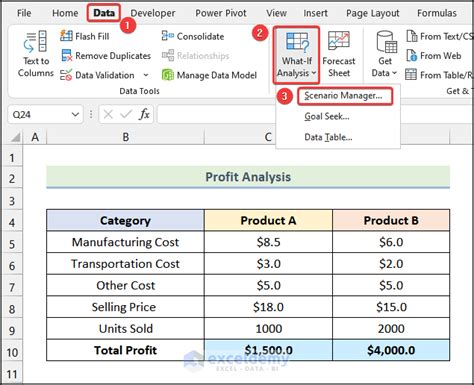Select the Category header cell
The height and width of the screenshot is (385, 474).
pos(125,220)
